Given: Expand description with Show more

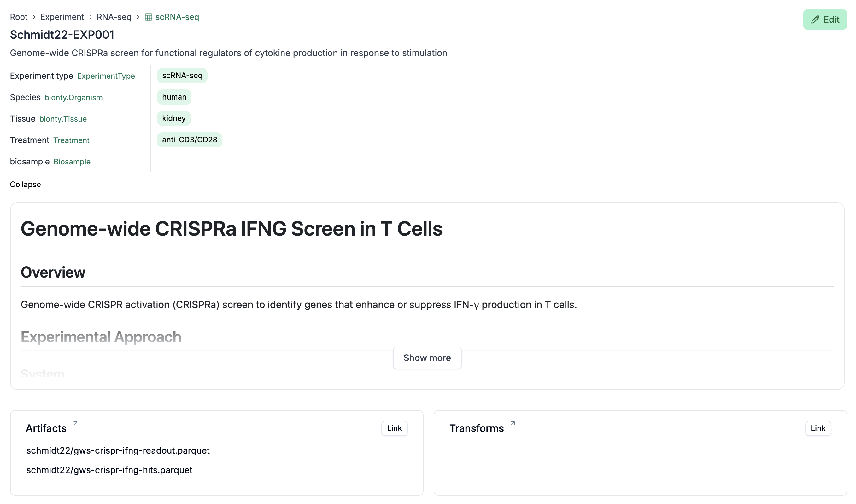Looking at the screenshot, I should 427,358.
